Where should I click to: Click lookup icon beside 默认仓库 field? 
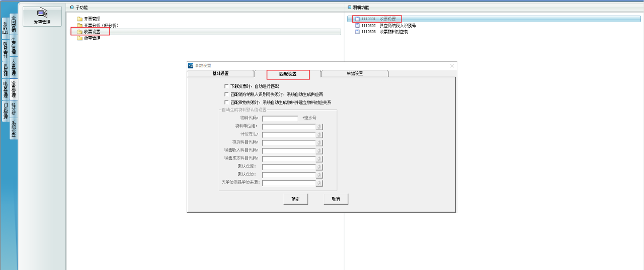[x=319, y=167]
